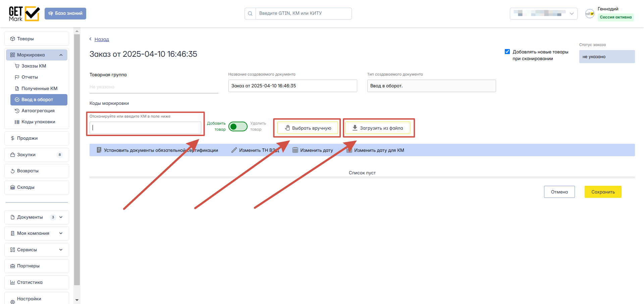Open the База знаний knowledge base
This screenshot has height=304, width=644.
tap(65, 13)
